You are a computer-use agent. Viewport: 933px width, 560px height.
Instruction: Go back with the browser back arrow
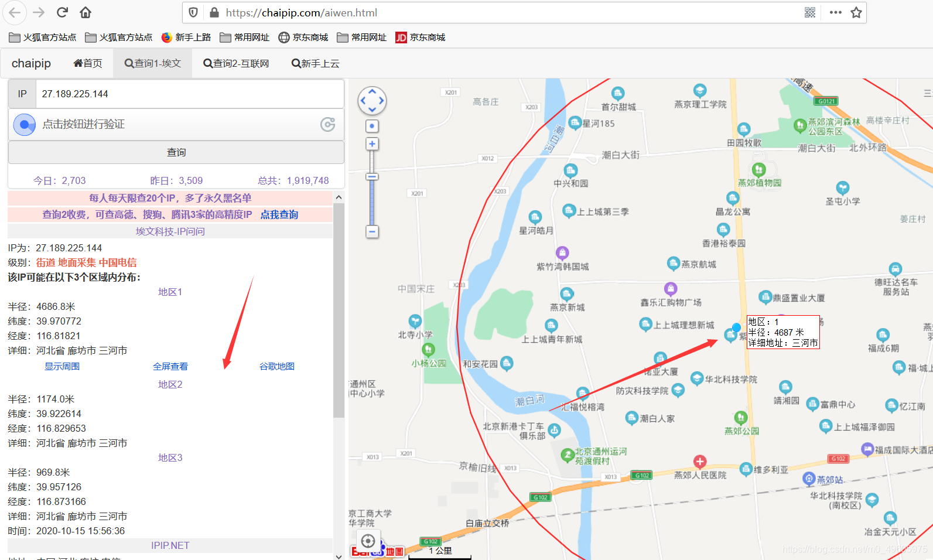(15, 12)
